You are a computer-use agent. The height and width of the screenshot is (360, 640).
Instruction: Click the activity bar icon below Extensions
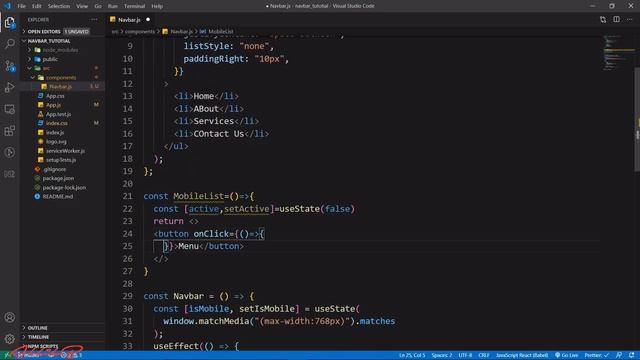[x=9, y=152]
